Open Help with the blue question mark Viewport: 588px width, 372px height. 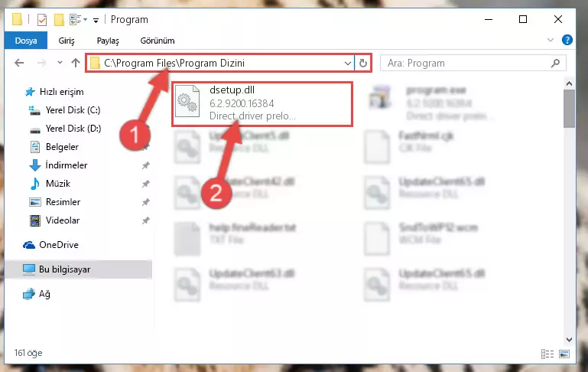point(567,40)
